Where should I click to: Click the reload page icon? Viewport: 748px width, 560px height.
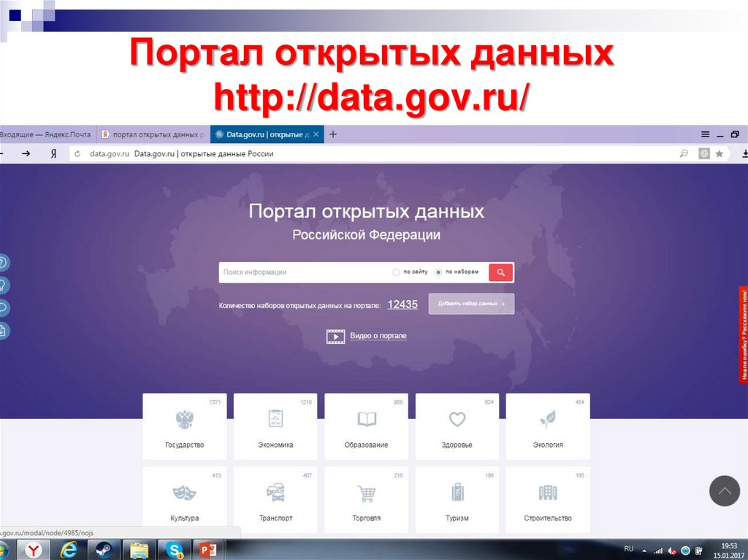[x=77, y=153]
